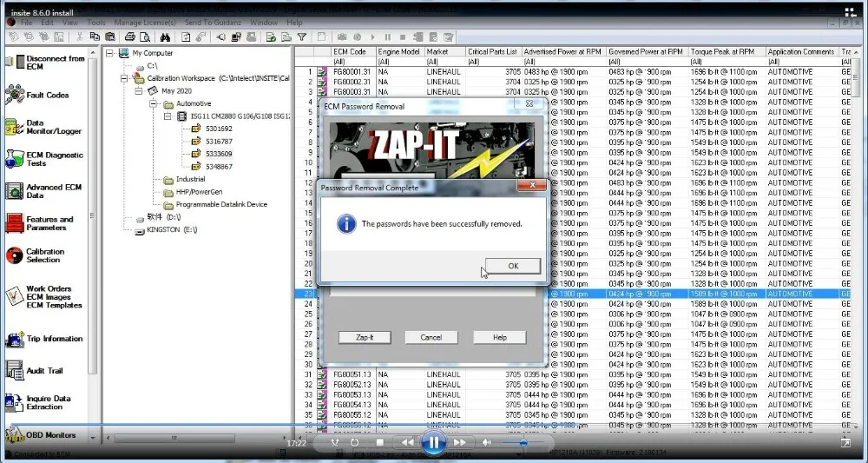Click the Cut scissors toolbar icon

(x=80, y=37)
